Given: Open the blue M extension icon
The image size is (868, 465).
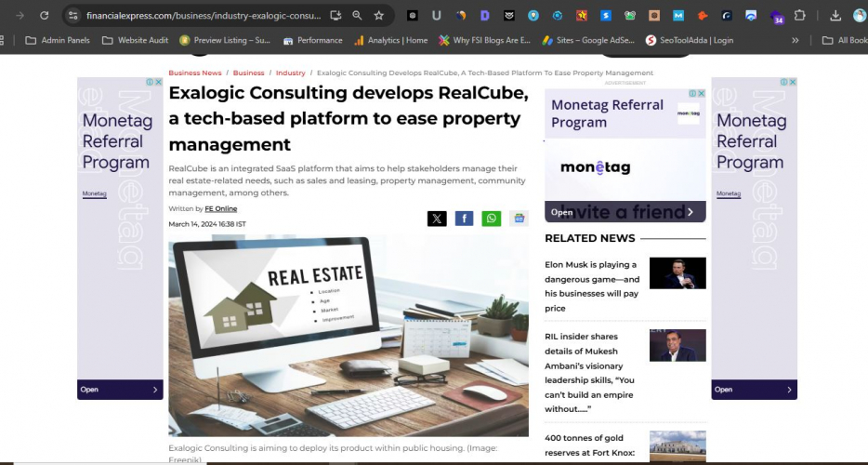Looking at the screenshot, I should click(678, 16).
